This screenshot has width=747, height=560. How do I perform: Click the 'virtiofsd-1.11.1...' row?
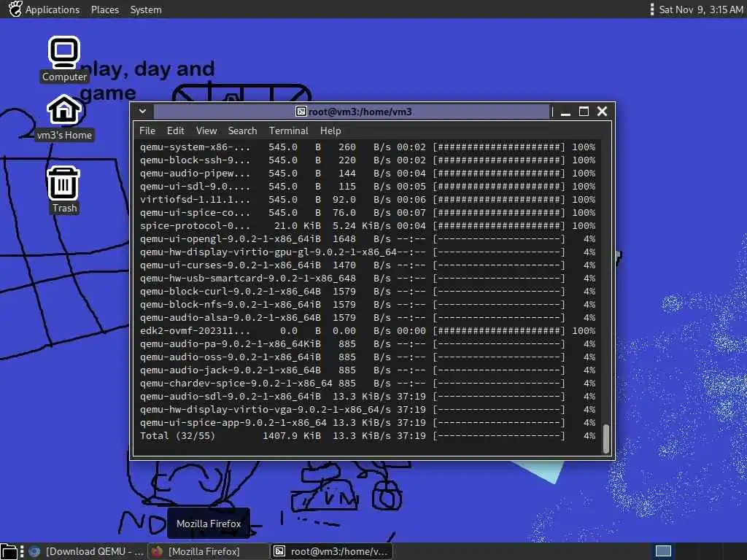point(368,200)
